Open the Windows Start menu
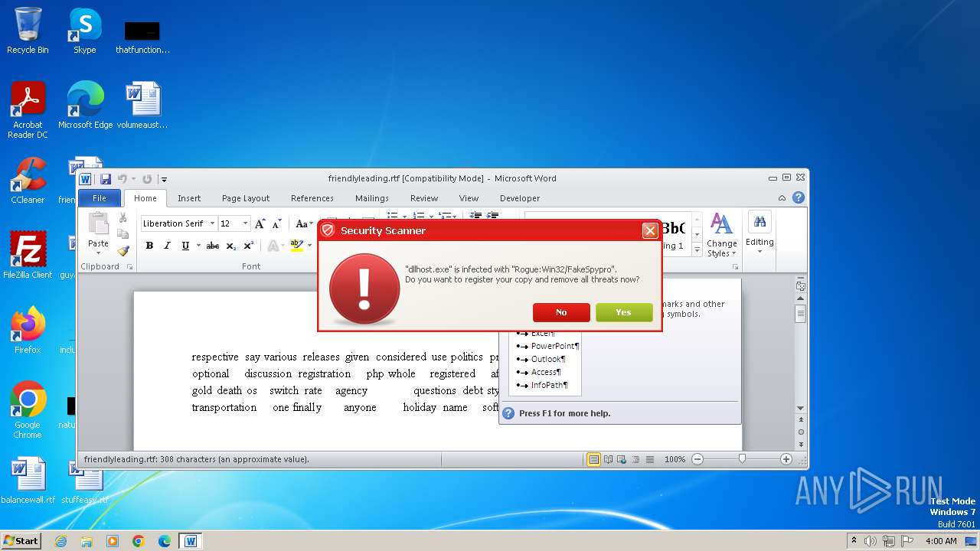This screenshot has height=551, width=980. tap(21, 540)
